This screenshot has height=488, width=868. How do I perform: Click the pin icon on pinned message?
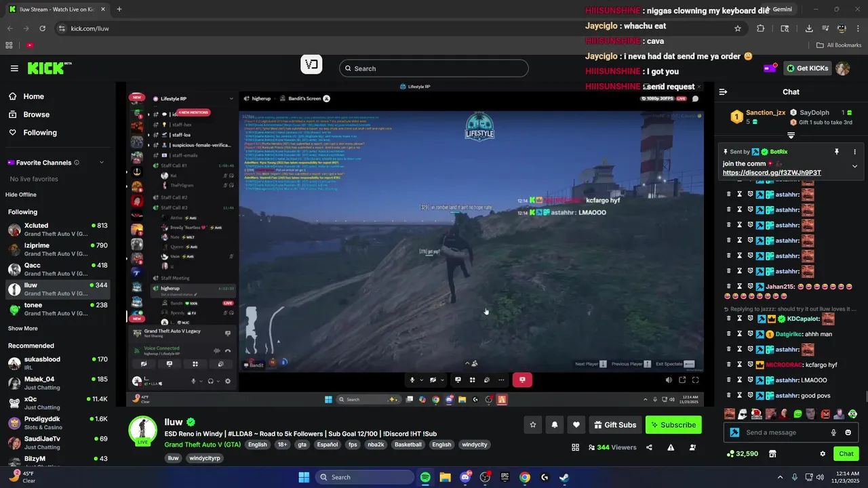[837, 152]
